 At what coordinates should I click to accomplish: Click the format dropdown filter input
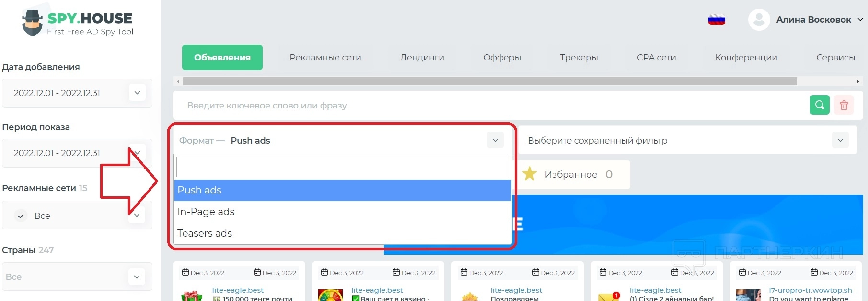[x=342, y=167]
